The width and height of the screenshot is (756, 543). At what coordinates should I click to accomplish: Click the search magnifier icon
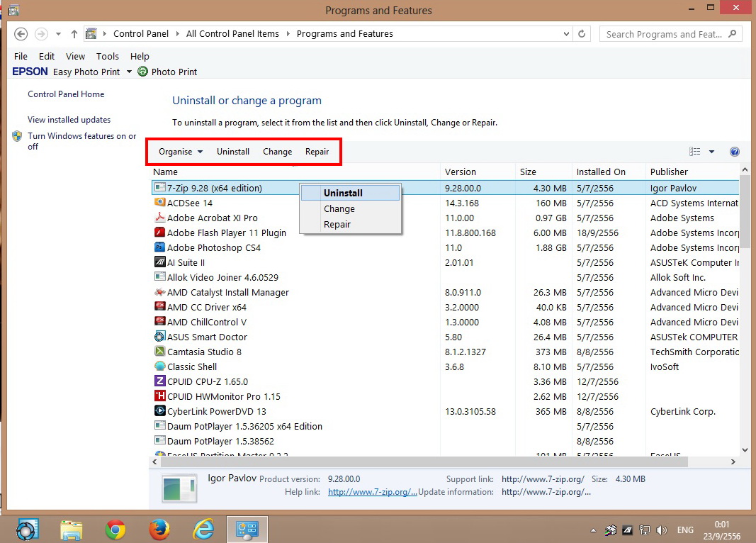click(x=733, y=34)
